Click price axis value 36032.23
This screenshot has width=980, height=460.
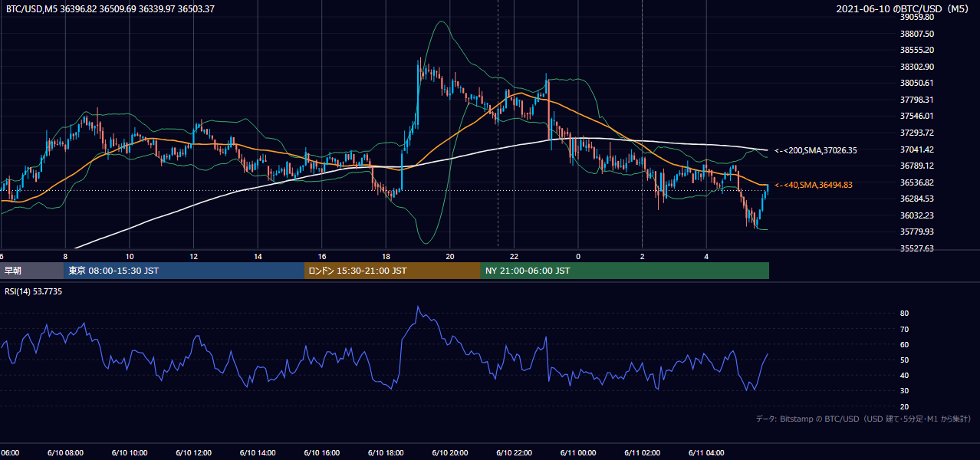coord(916,215)
